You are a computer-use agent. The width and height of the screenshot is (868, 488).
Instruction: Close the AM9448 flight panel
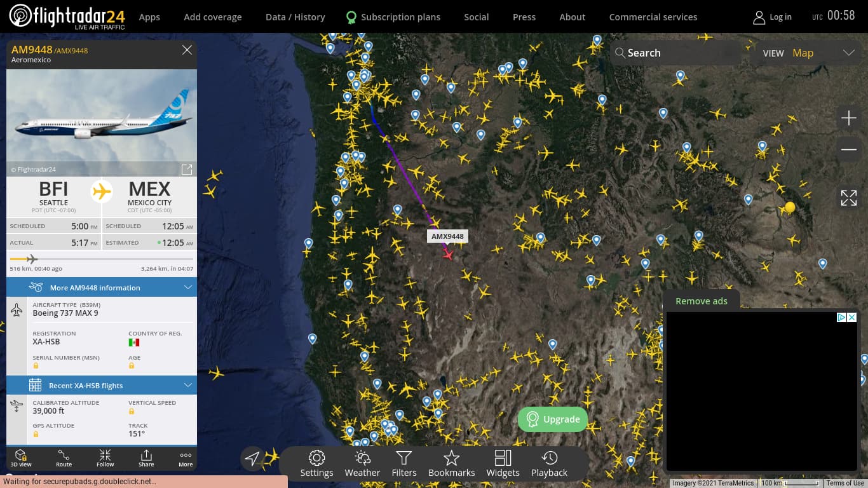click(x=187, y=50)
